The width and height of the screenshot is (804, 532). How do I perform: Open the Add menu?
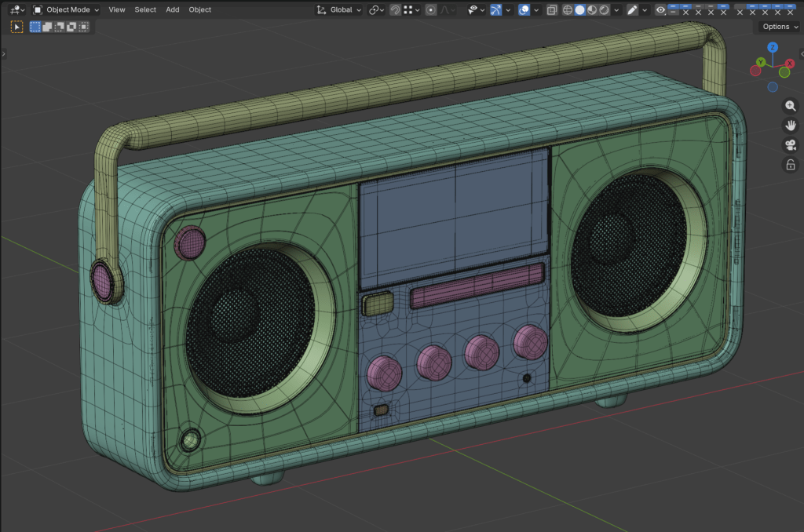coord(172,10)
